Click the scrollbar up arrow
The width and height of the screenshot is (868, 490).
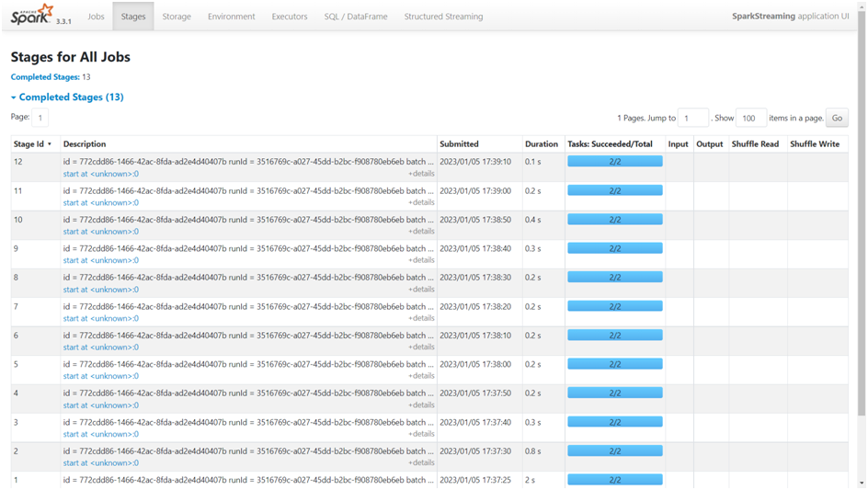click(x=862, y=5)
